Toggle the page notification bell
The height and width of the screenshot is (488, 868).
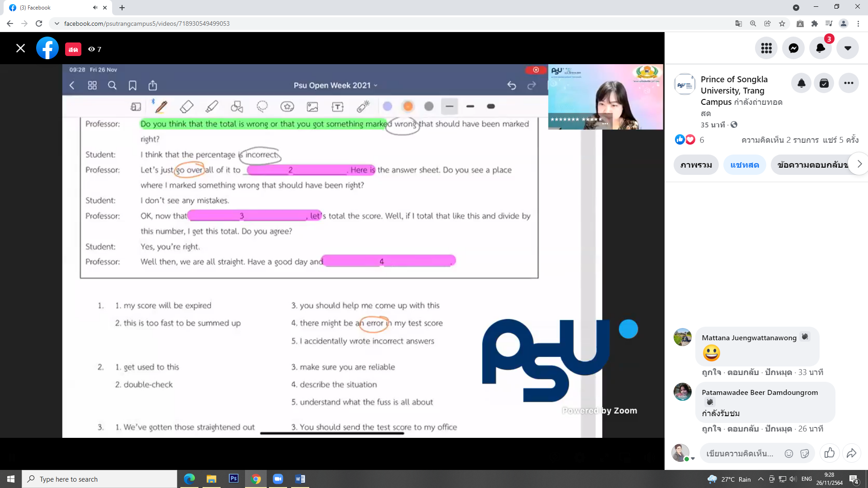coord(801,83)
